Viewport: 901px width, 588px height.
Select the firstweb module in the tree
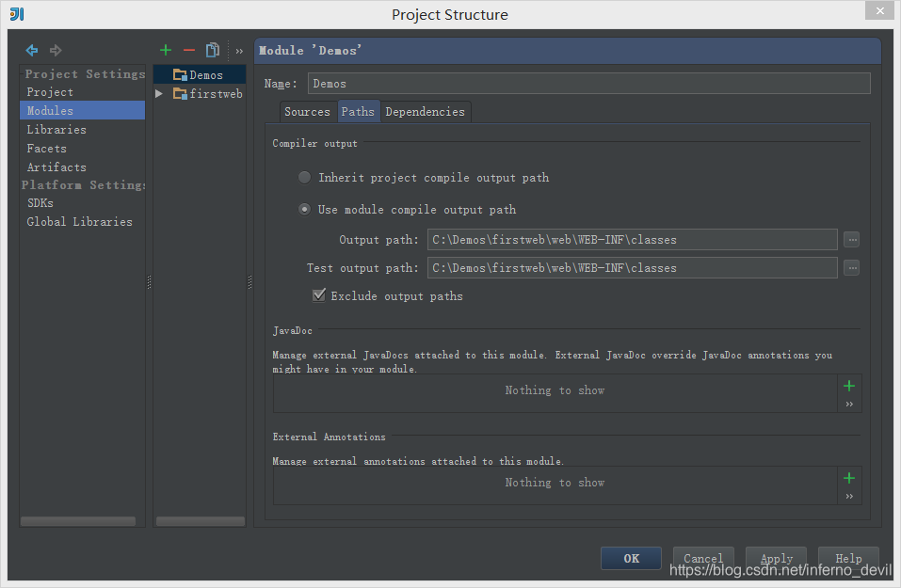point(200,93)
